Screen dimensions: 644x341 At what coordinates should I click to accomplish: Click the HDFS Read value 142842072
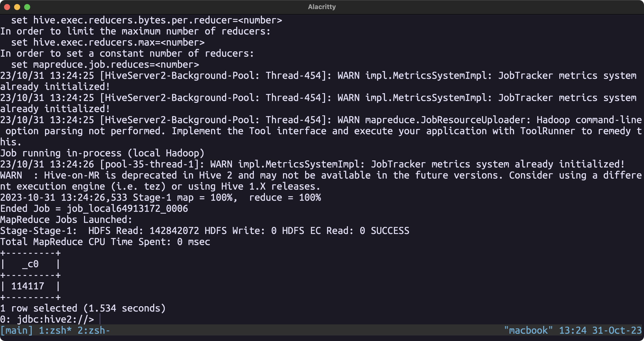click(174, 231)
